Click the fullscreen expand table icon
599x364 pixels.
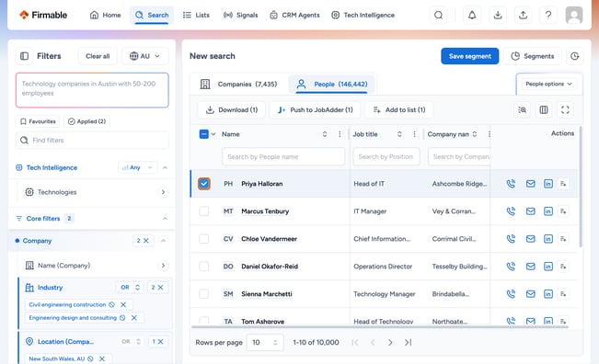pos(565,110)
